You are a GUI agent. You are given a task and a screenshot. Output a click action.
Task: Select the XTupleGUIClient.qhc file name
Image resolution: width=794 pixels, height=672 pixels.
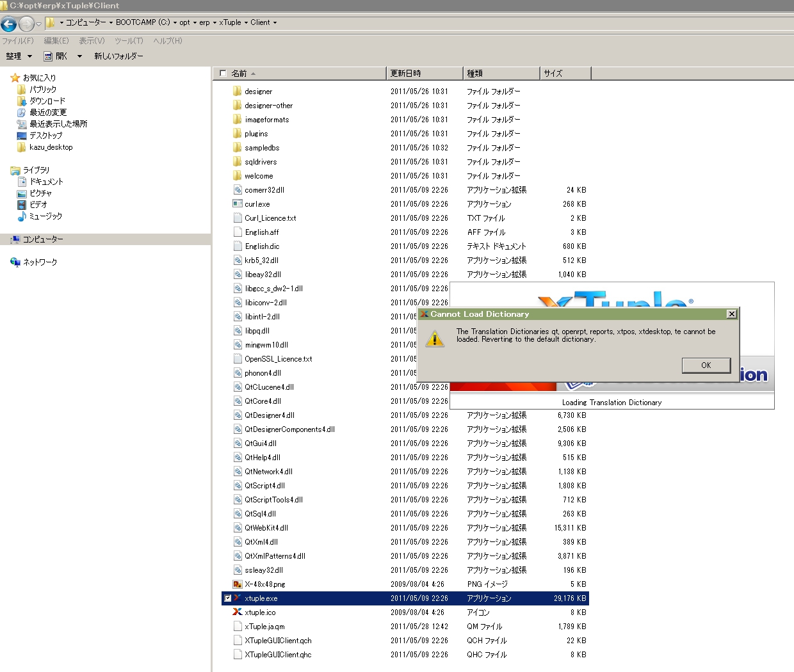click(278, 655)
